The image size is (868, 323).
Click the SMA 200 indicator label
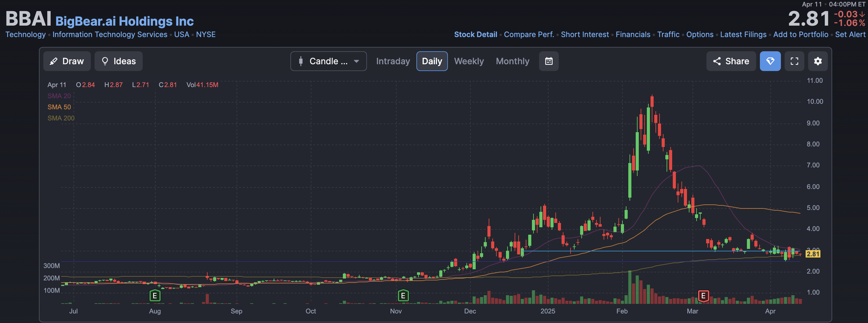tap(61, 118)
